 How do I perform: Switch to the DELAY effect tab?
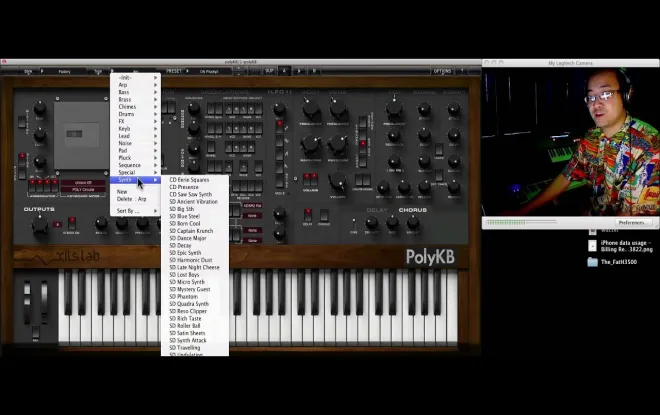tap(377, 210)
